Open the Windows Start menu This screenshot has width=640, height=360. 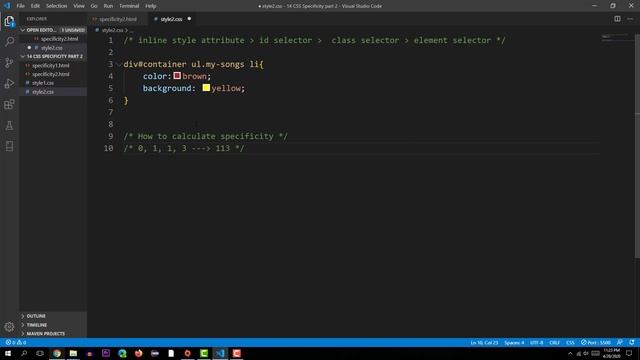click(8, 353)
